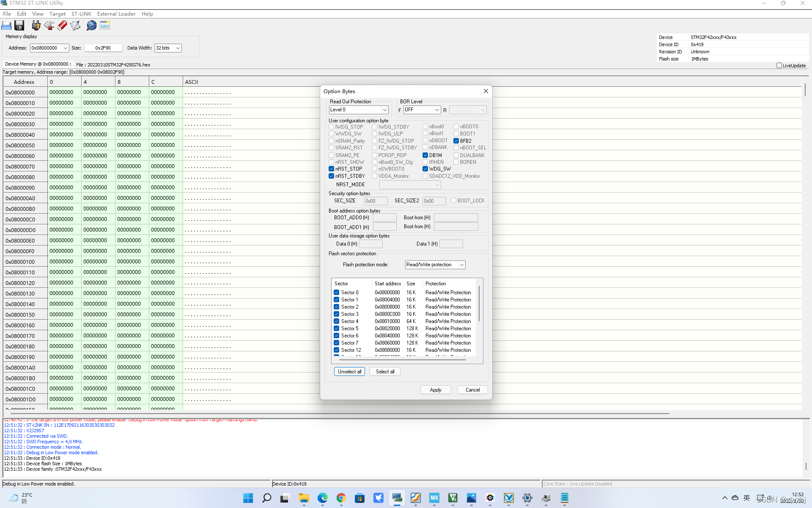
Task: Open the NRST_MODE dropdown
Action: 410,185
